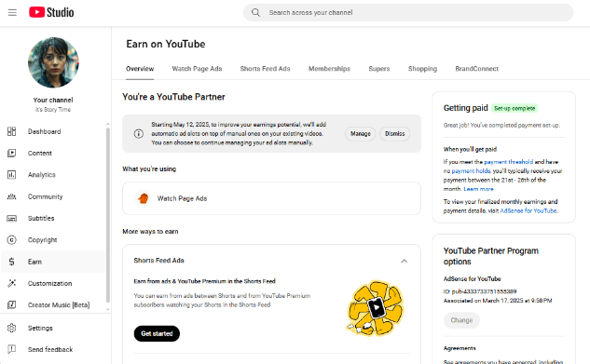The width and height of the screenshot is (590, 364).
Task: Click the Change AdSense button
Action: (461, 320)
